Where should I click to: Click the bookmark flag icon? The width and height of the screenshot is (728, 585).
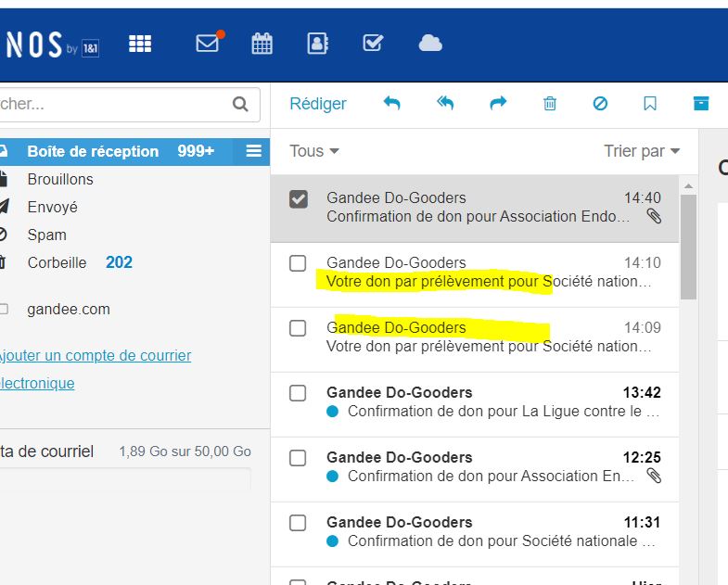click(650, 103)
